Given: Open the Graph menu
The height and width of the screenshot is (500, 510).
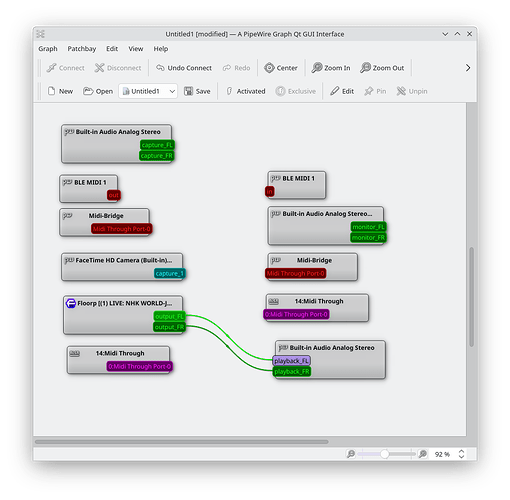Looking at the screenshot, I should pos(48,49).
